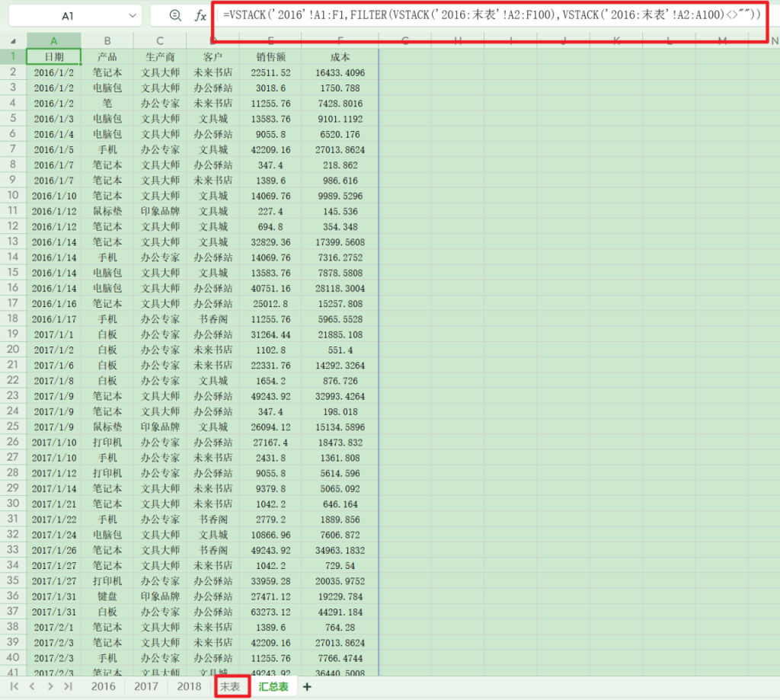Viewport: 780px width, 700px height.
Task: Click the select-all corner triangle
Action: 13,41
